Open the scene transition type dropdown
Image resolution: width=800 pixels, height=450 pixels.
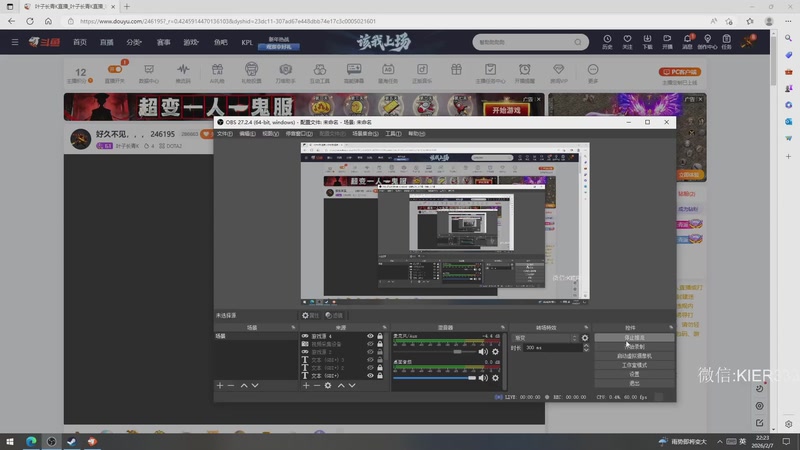pyautogui.click(x=545, y=338)
